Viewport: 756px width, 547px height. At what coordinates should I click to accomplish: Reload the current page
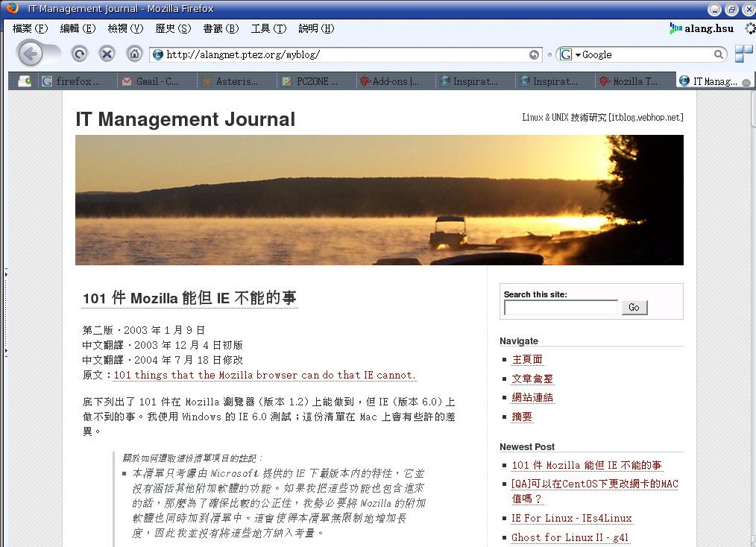79,54
